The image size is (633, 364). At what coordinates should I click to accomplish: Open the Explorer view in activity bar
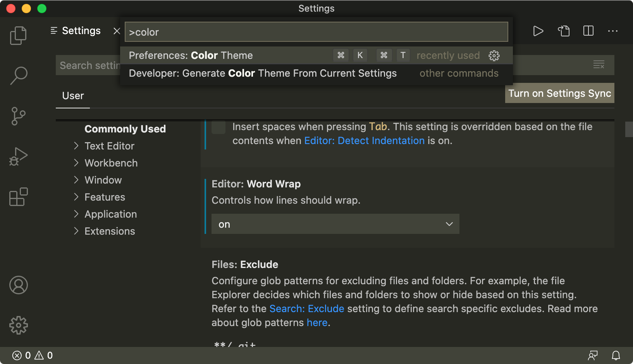pos(18,36)
